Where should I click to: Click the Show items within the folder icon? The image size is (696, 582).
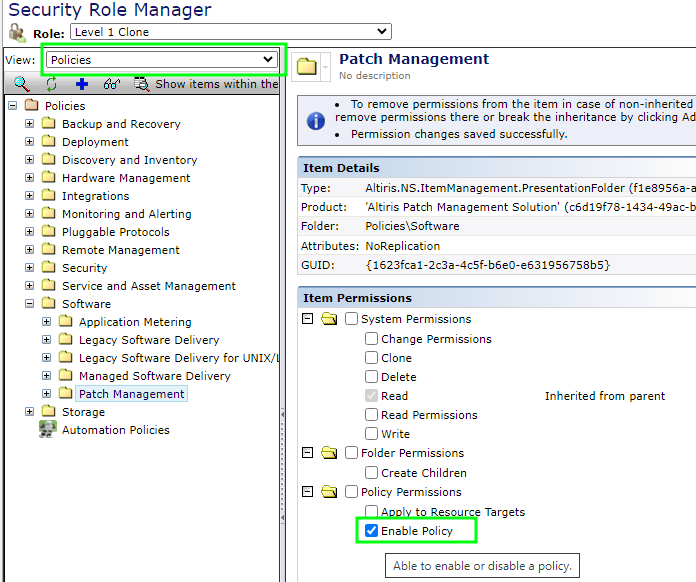point(142,83)
